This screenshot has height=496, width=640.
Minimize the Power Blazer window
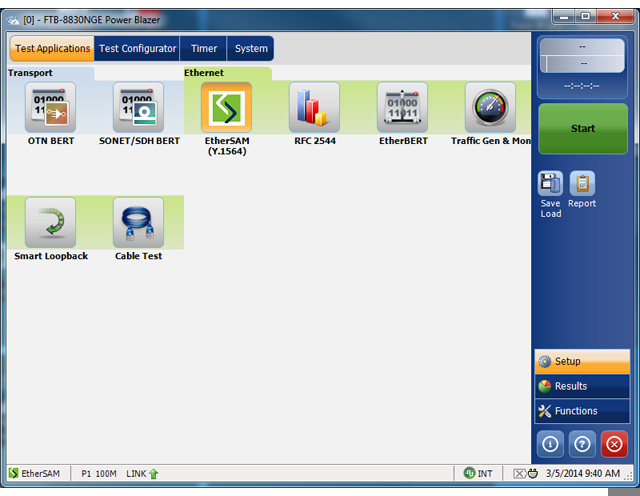point(564,16)
